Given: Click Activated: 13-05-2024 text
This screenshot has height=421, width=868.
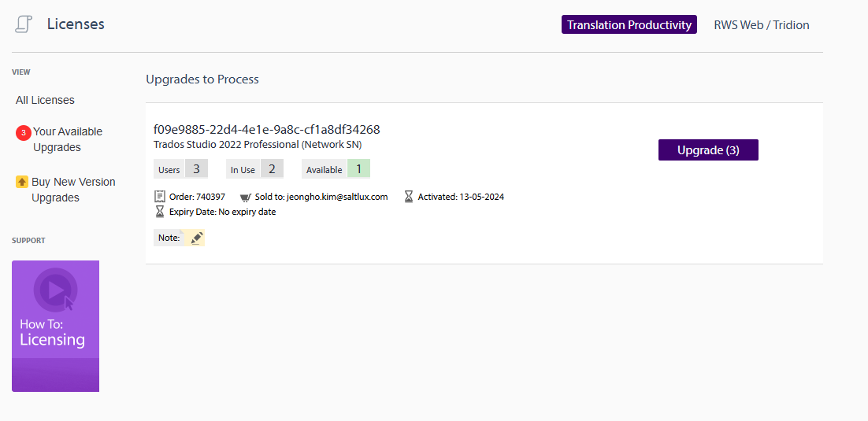Looking at the screenshot, I should pos(461,197).
